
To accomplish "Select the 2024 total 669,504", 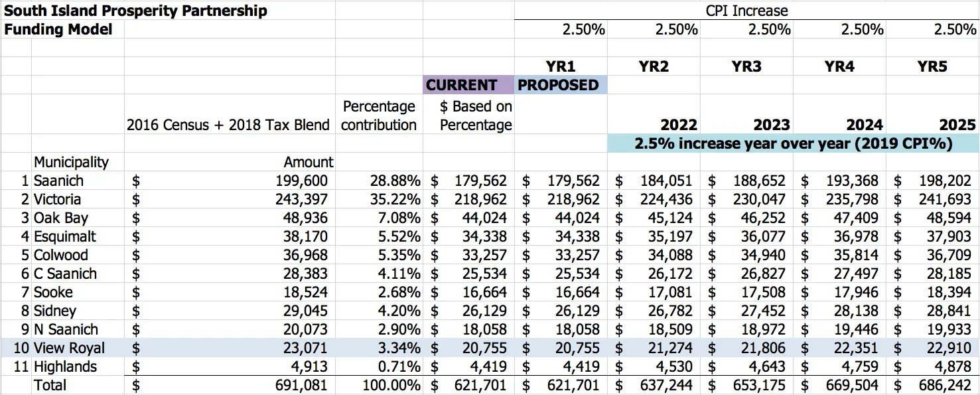I will (852, 385).
